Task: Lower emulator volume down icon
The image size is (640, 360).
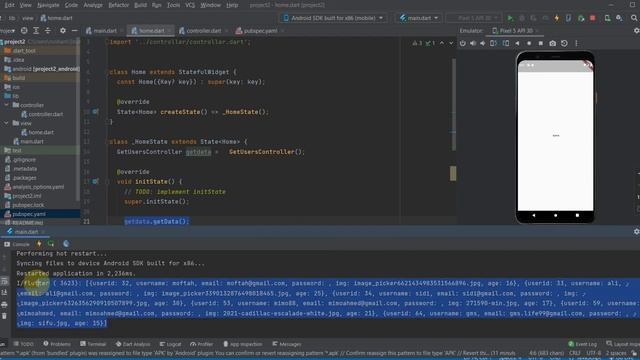Action: click(x=482, y=43)
